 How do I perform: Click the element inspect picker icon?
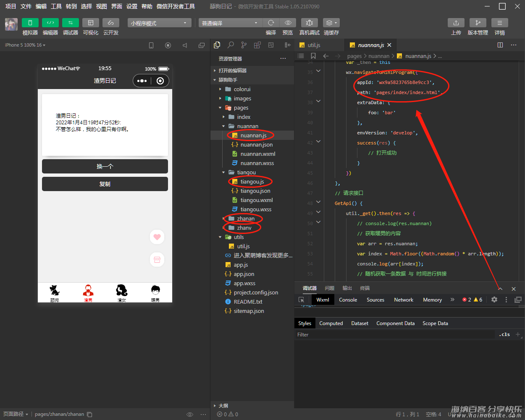(302, 300)
